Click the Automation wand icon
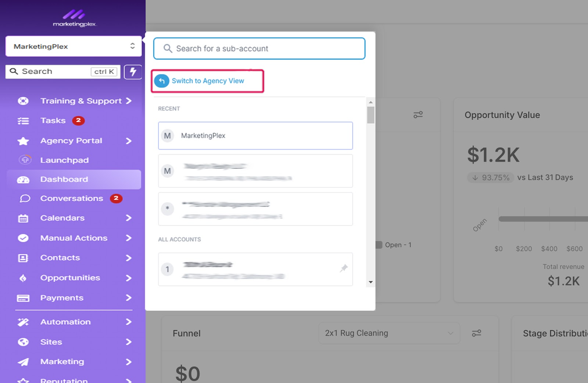Screen dimensions: 588x383 (23, 322)
